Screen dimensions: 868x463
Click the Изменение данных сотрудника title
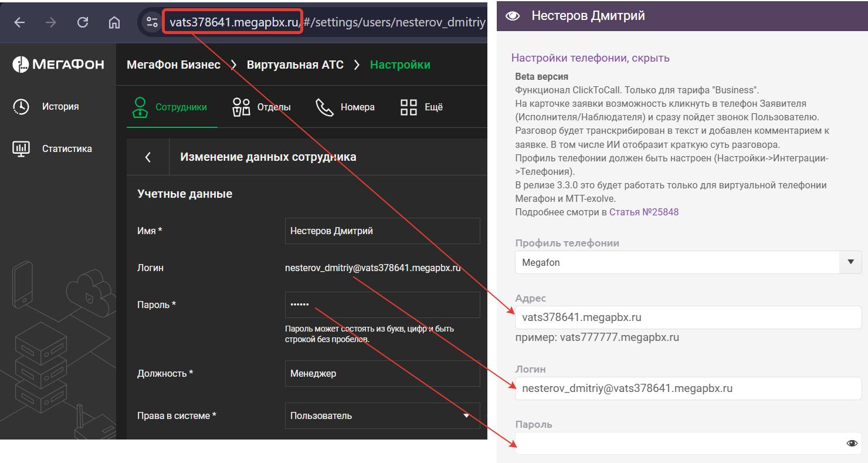point(268,157)
